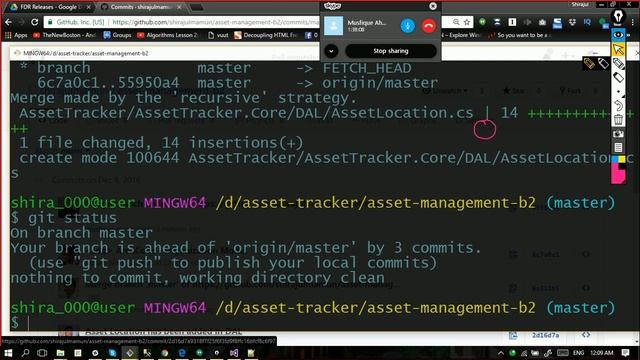Bookmark this page with the star

coord(467,22)
